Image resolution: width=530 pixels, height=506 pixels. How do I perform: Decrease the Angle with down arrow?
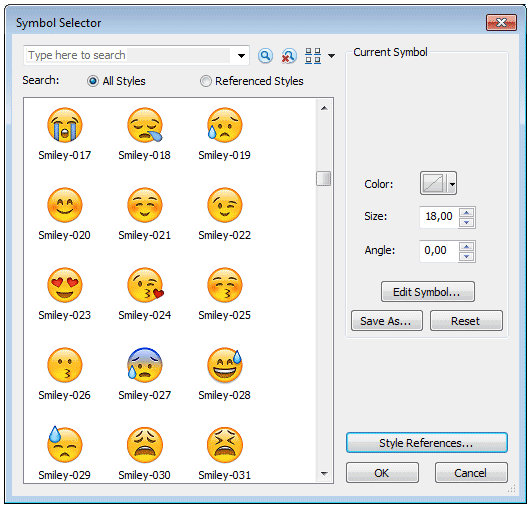467,257
